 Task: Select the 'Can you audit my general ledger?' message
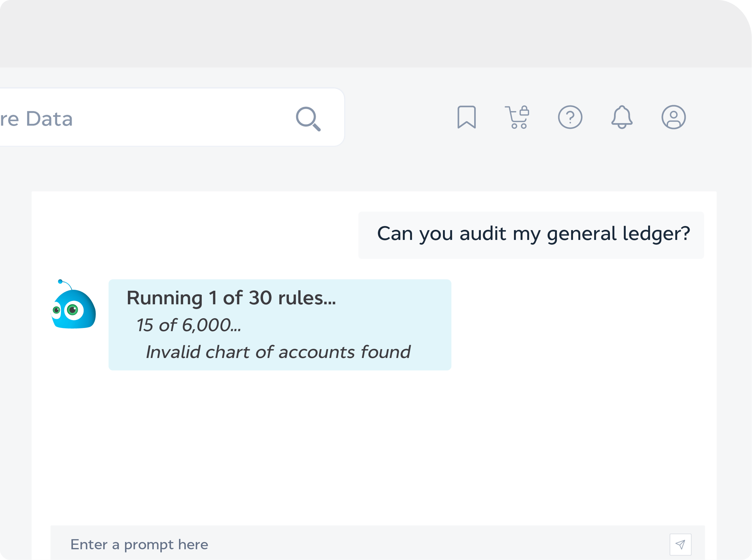click(x=533, y=234)
